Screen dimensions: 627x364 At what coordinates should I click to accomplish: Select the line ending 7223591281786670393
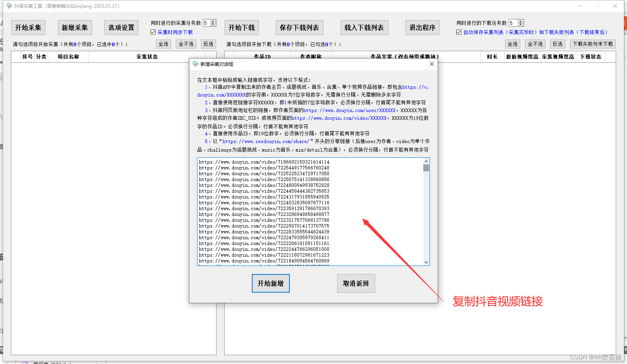(264, 209)
